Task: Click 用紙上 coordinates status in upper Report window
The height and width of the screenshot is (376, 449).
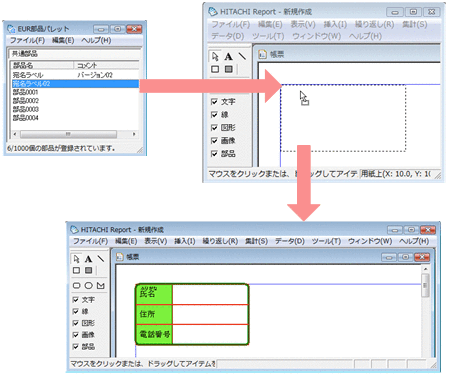Action: pyautogui.click(x=397, y=174)
